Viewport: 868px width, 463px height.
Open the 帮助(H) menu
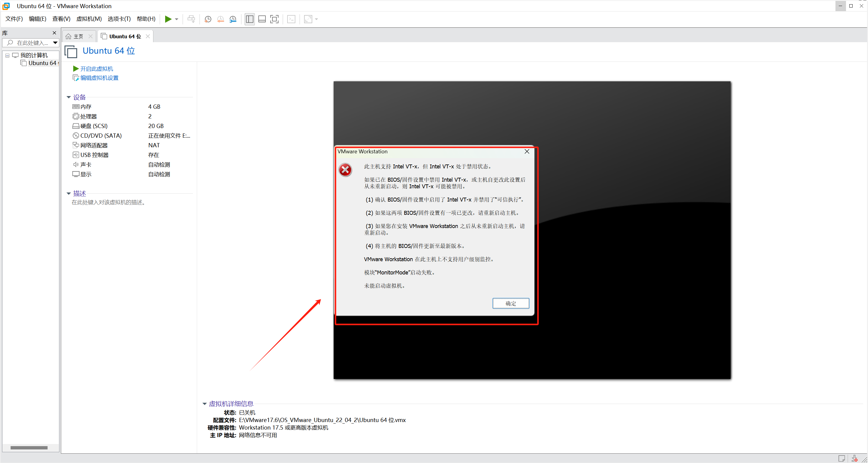(146, 19)
